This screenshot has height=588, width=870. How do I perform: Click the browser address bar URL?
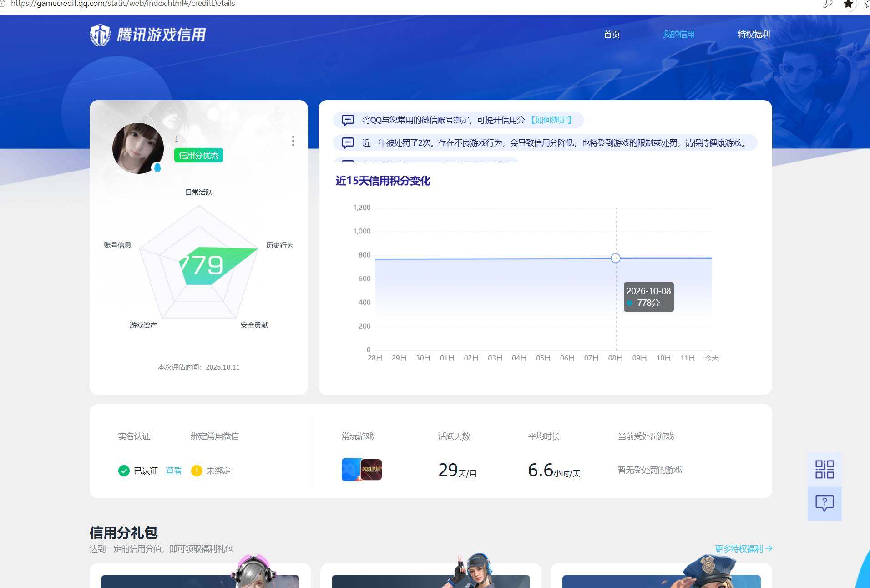[123, 4]
